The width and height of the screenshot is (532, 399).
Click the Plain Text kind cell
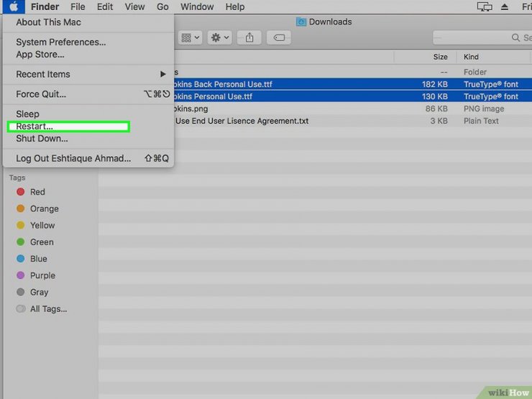point(481,121)
